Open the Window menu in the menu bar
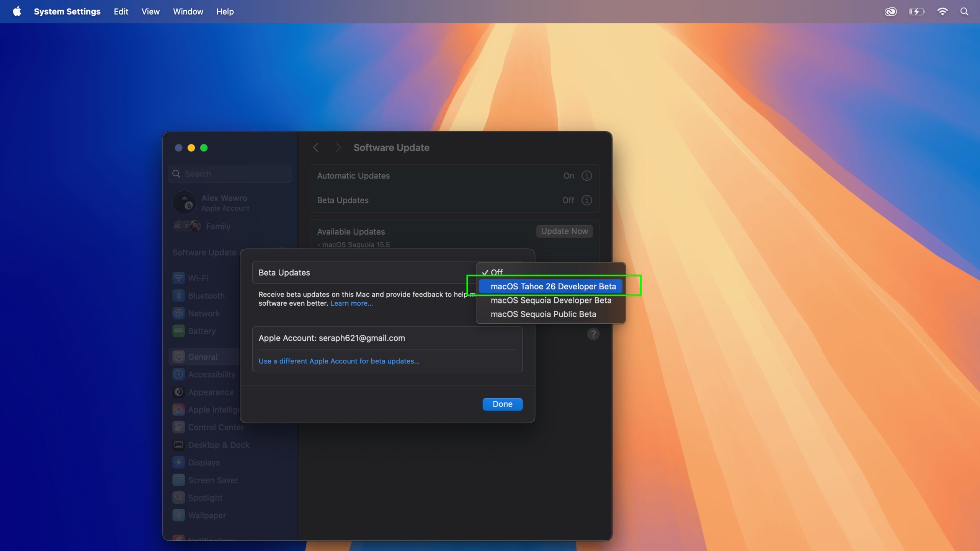Image resolution: width=980 pixels, height=551 pixels. point(188,11)
